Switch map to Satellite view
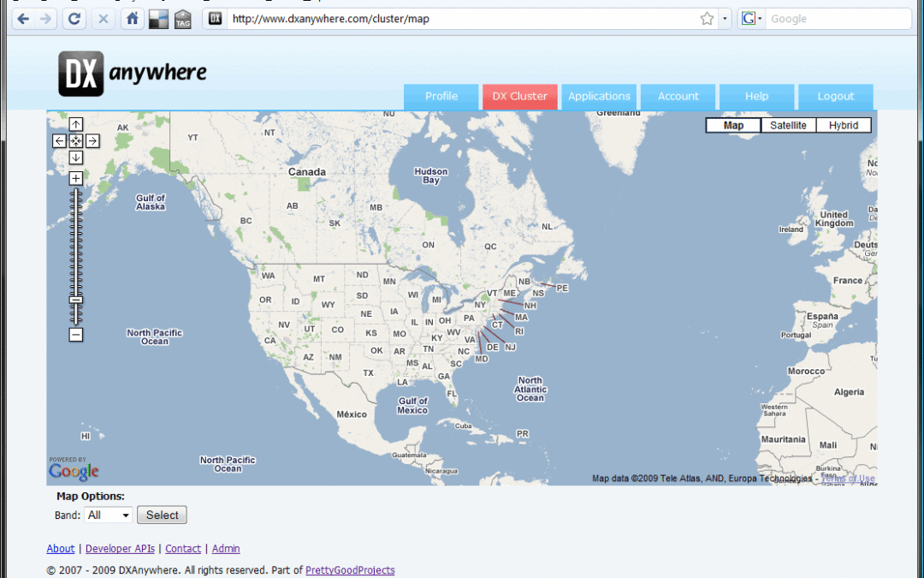This screenshot has width=924, height=578. tap(788, 125)
